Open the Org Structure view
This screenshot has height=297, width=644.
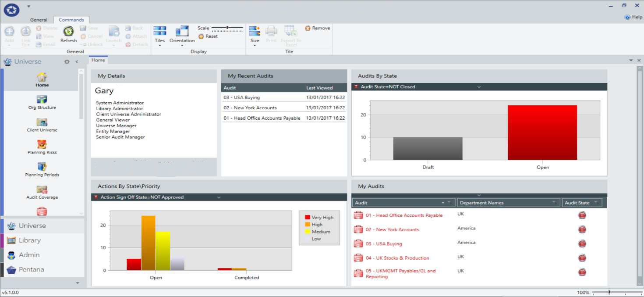coord(42,102)
